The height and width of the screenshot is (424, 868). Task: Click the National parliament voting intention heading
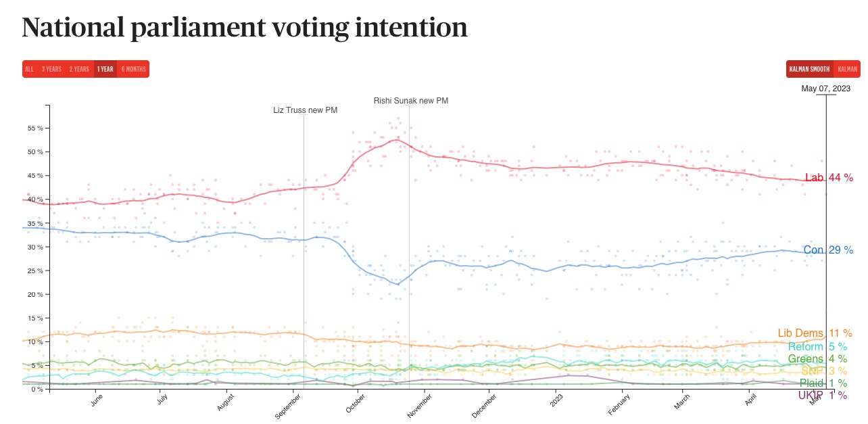(245, 28)
